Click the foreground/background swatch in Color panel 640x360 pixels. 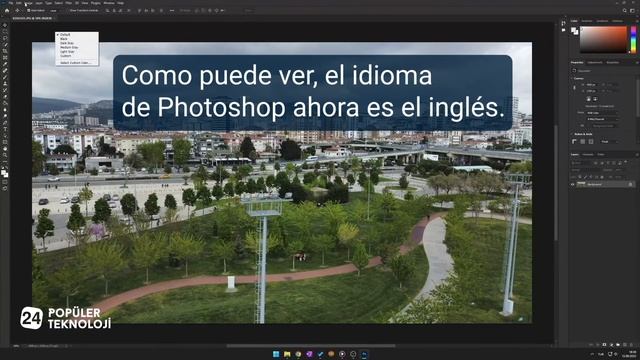[x=574, y=31]
